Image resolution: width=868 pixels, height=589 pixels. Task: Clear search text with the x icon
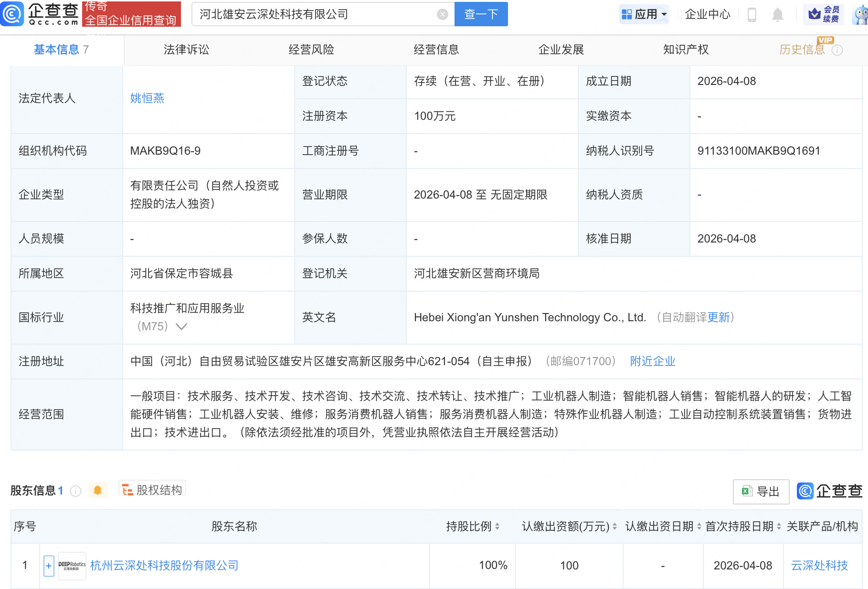point(442,14)
